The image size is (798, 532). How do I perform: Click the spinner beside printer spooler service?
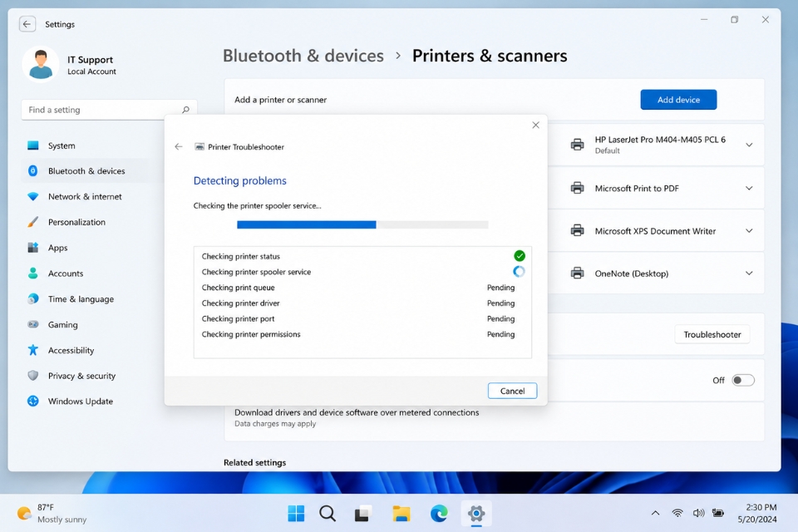(x=519, y=271)
